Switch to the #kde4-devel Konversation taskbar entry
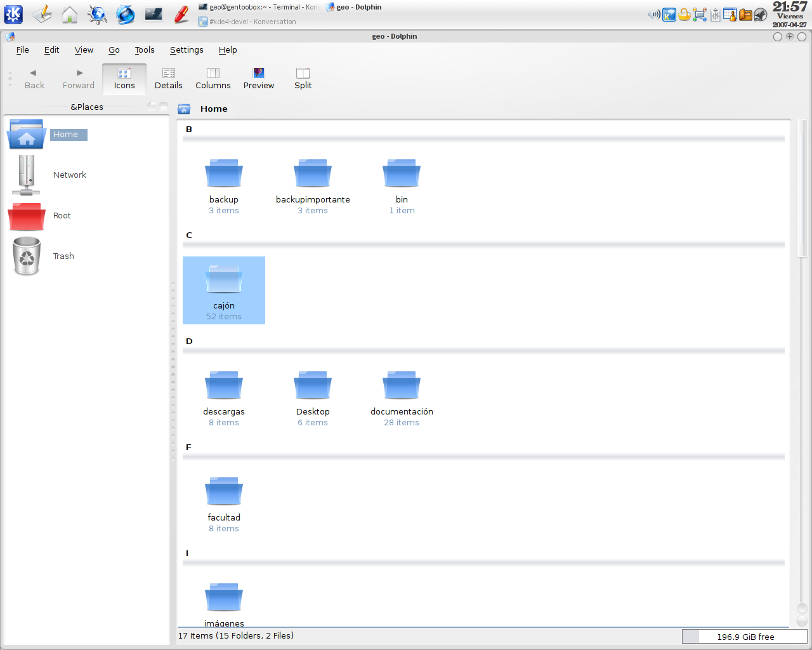812x650 pixels. pyautogui.click(x=247, y=22)
